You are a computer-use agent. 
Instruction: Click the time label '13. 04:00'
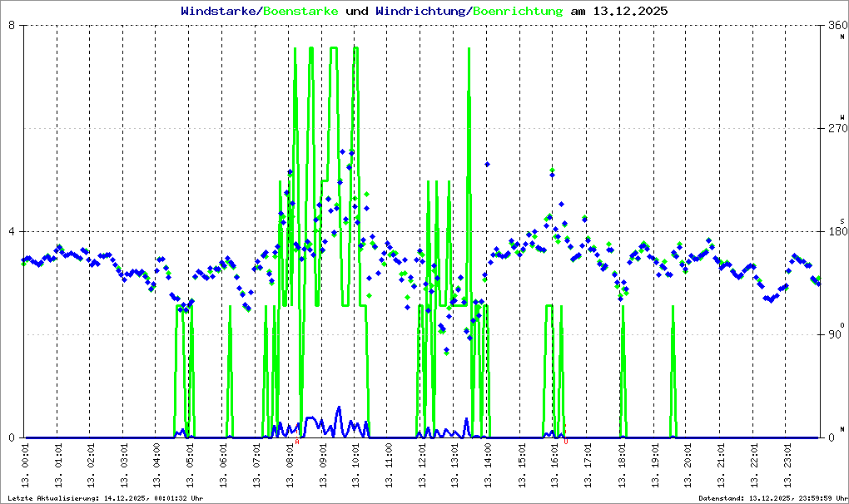157,465
